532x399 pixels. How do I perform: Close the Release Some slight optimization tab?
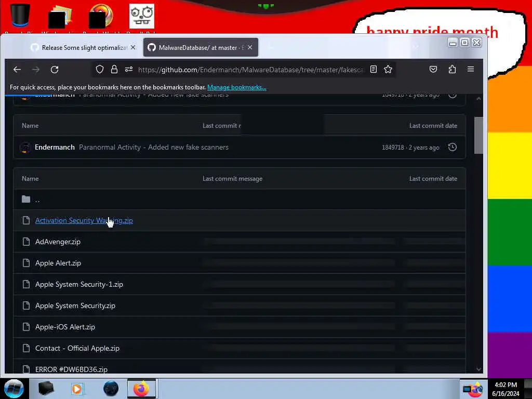pos(133,47)
